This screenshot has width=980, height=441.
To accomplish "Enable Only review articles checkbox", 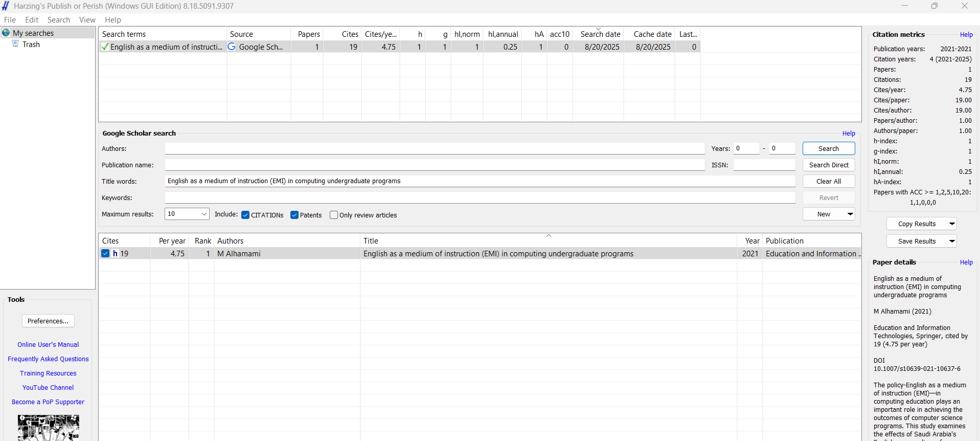I will click(334, 215).
